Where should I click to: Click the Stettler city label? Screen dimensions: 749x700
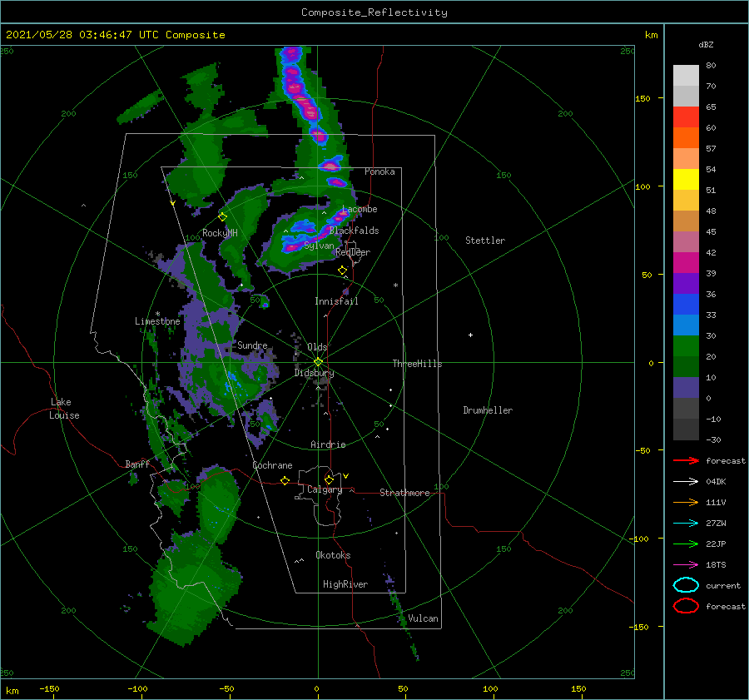tap(485, 241)
